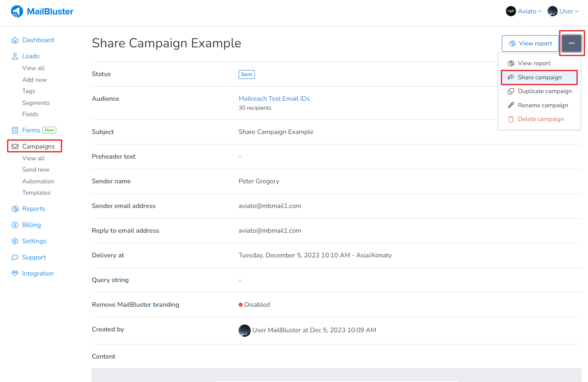Viewport: 588px width, 382px height.
Task: Open the Aviato brand dropdown
Action: pyautogui.click(x=524, y=11)
